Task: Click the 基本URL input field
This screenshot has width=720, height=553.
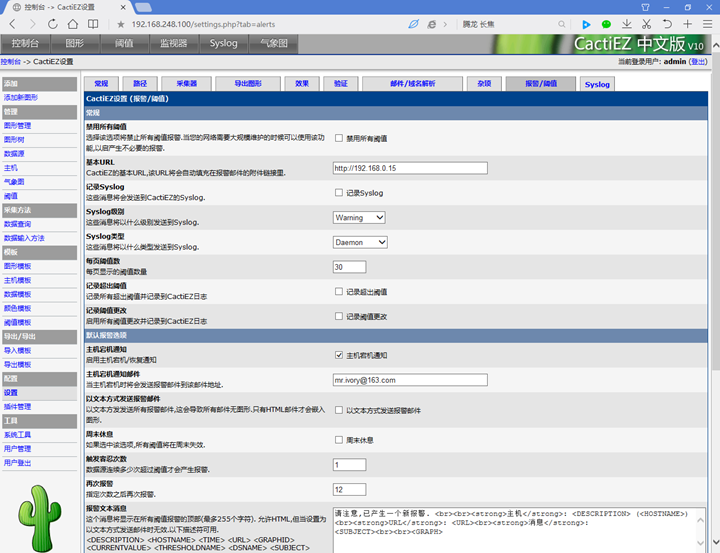Action: (410, 168)
